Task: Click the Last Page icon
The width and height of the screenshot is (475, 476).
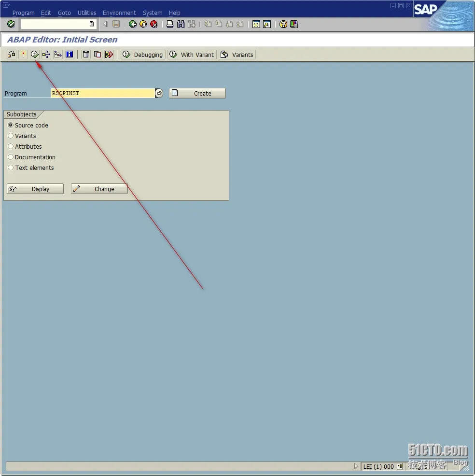Action: pyautogui.click(x=240, y=24)
